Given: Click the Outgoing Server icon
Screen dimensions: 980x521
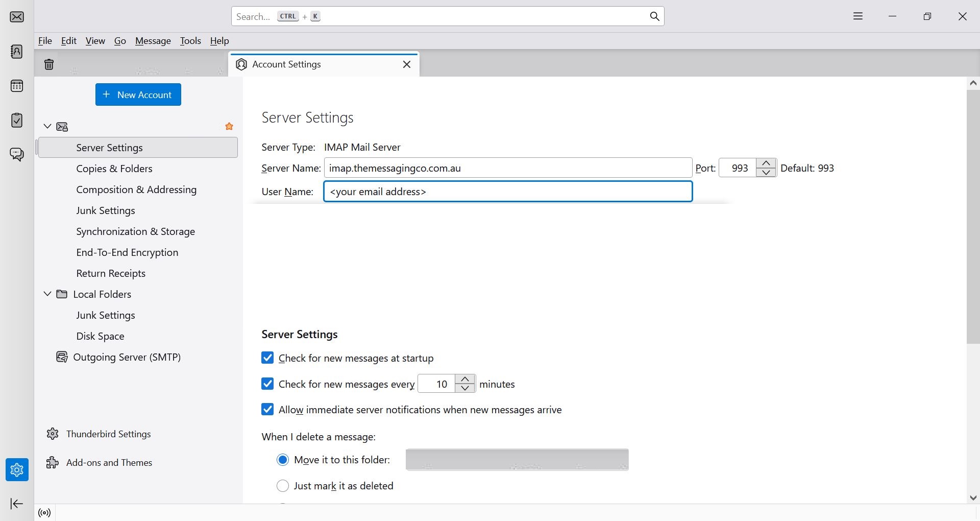Looking at the screenshot, I should 62,357.
